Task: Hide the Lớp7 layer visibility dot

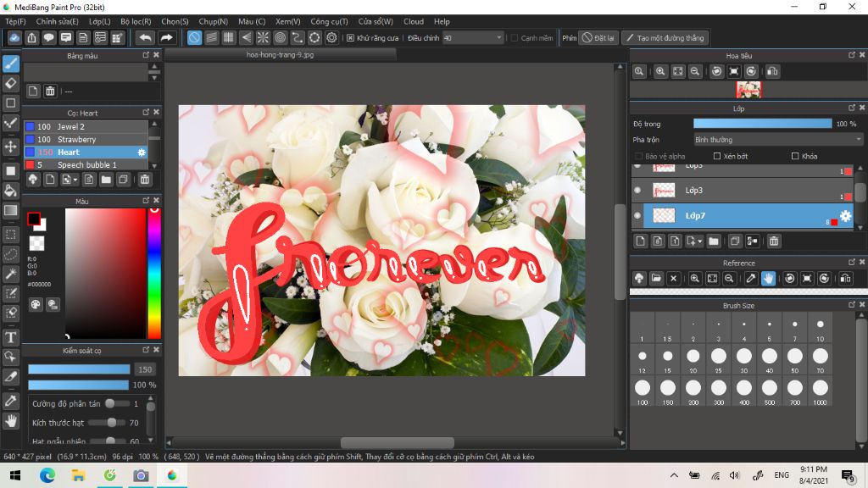Action: 637,216
